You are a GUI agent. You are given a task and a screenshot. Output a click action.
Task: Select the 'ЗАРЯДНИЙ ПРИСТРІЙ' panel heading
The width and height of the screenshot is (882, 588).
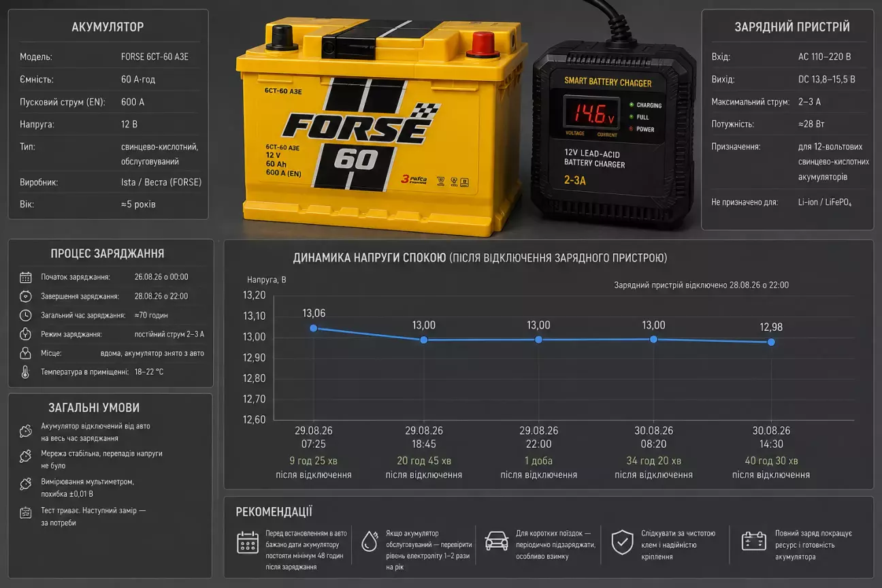tap(792, 27)
